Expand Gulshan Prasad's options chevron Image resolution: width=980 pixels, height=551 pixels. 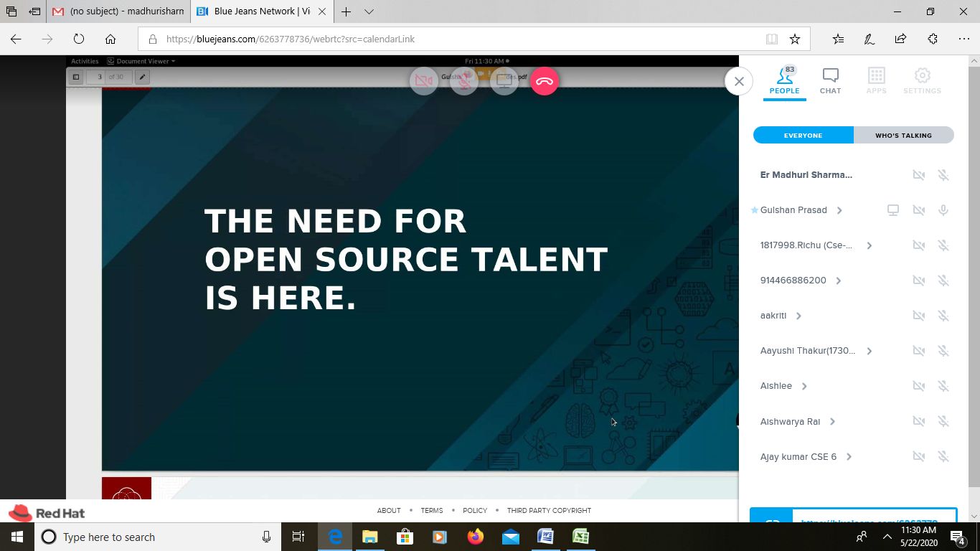click(839, 210)
